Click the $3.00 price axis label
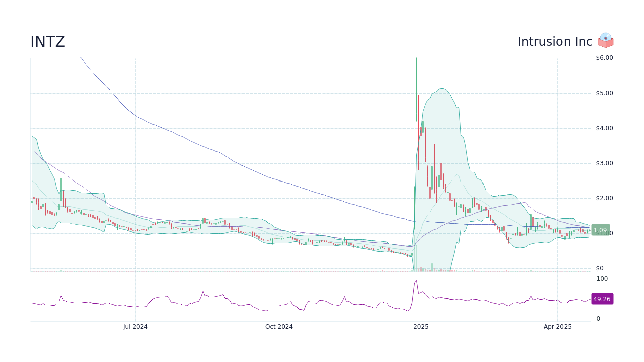This screenshot has height=362, width=644. (x=604, y=163)
